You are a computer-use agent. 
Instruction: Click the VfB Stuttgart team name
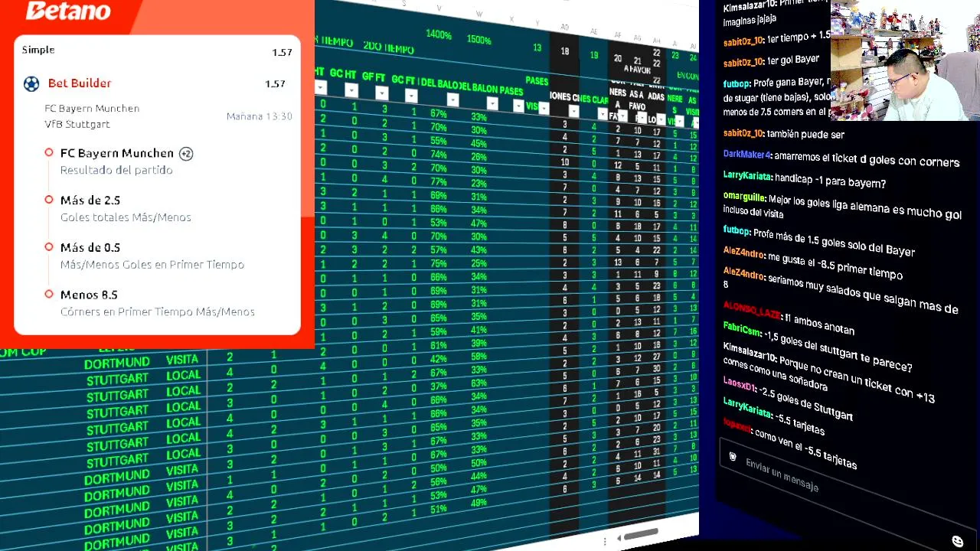[x=77, y=124]
